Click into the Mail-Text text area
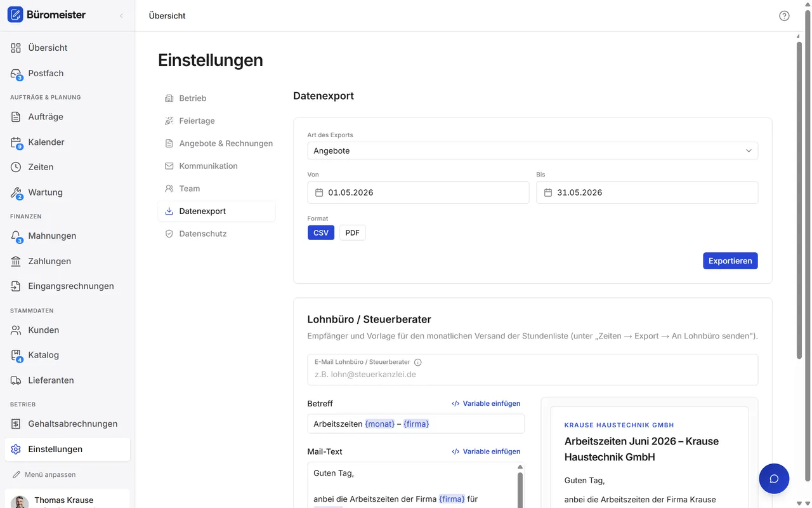The height and width of the screenshot is (508, 812). pos(412,485)
